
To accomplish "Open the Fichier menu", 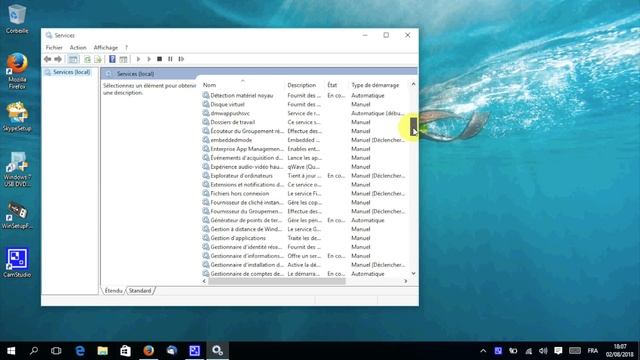I will click(54, 48).
